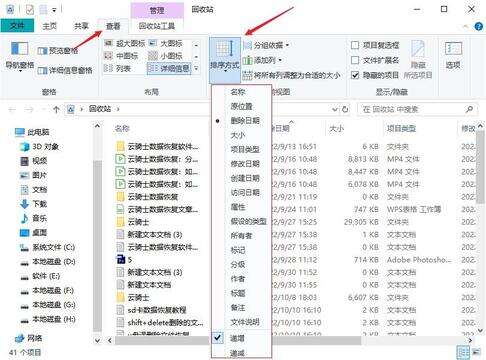The image size is (486, 360).
Task: Open the 文件 file tab
Action: click(x=17, y=26)
